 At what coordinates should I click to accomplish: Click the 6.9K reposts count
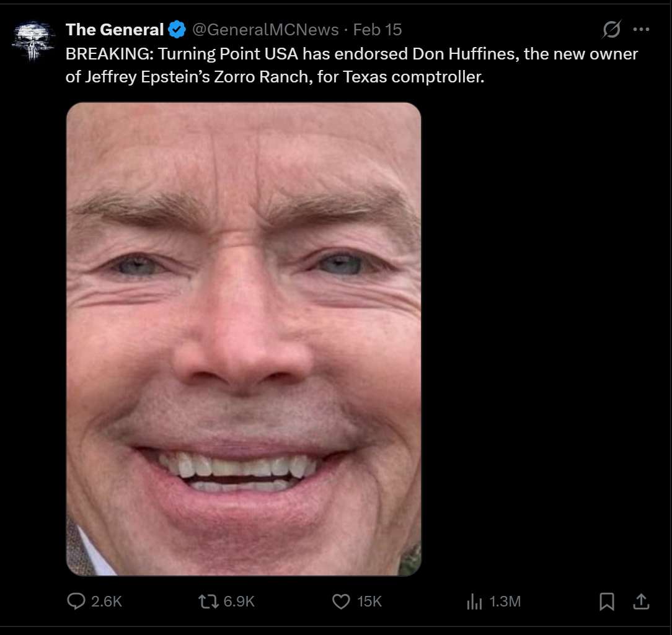238,601
